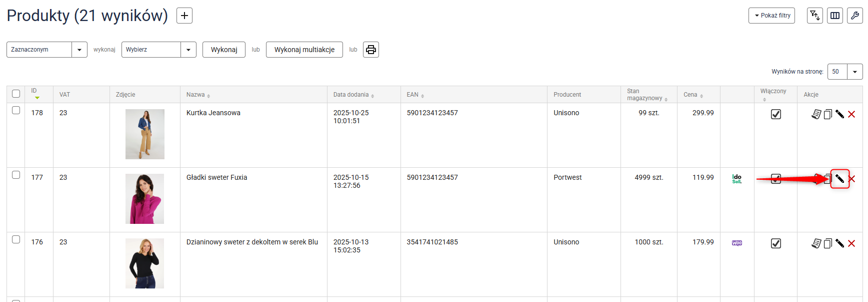Open the results per page dropdown
Screen dimensions: 868x302
pos(845,72)
